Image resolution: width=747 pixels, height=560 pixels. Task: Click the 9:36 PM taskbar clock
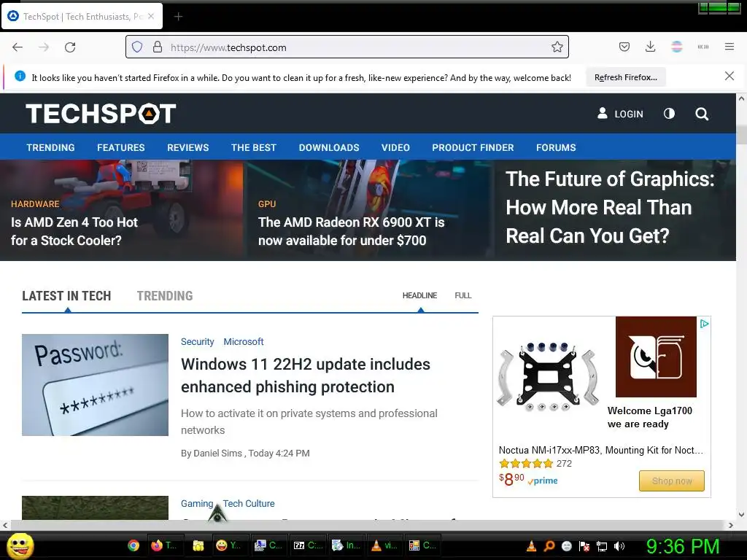point(683,546)
